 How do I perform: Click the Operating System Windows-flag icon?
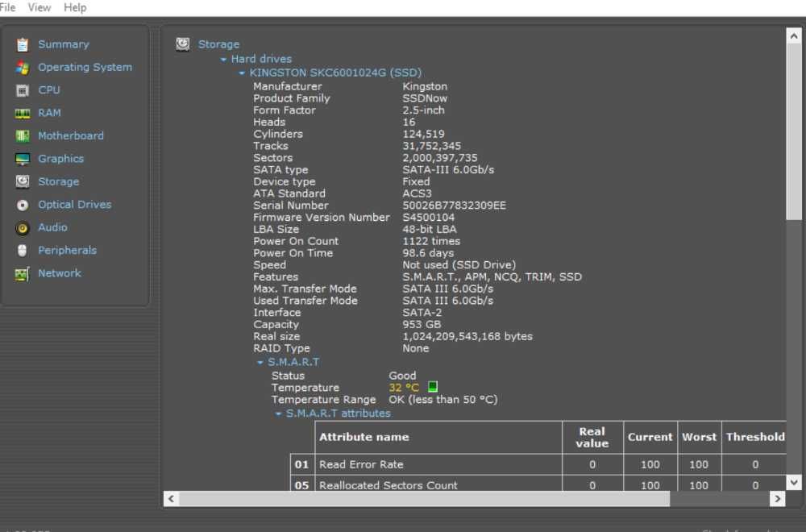22,68
